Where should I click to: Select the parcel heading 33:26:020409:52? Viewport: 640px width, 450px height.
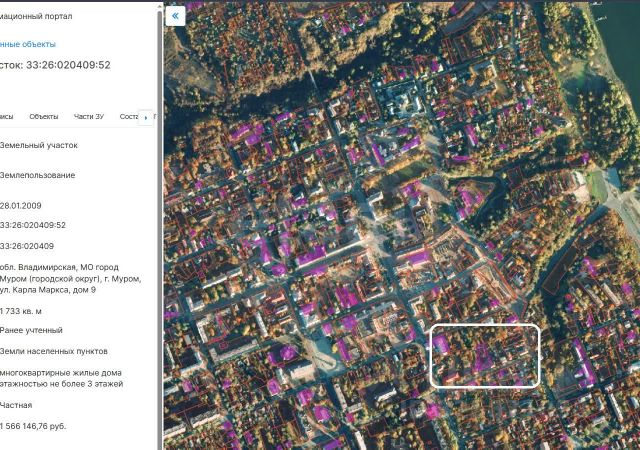68,65
